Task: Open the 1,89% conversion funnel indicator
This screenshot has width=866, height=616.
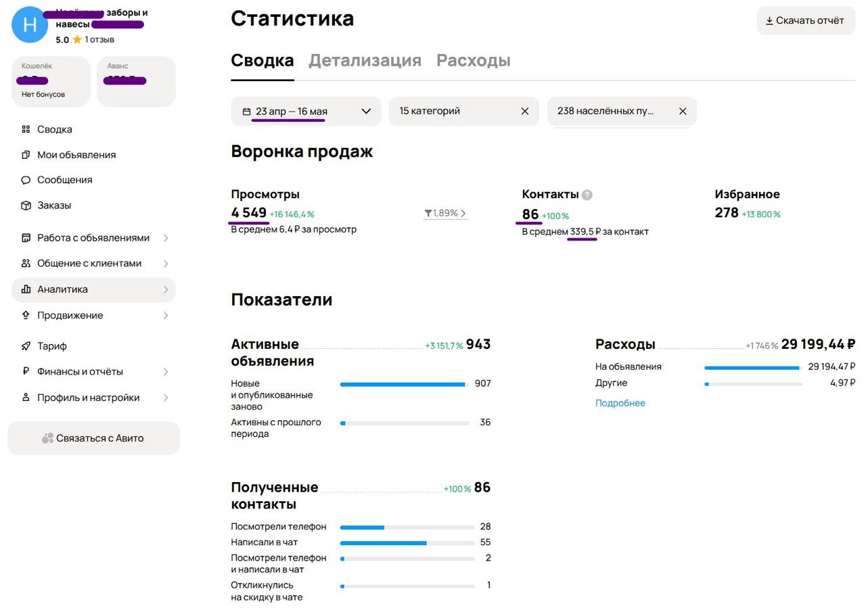Action: (x=445, y=214)
